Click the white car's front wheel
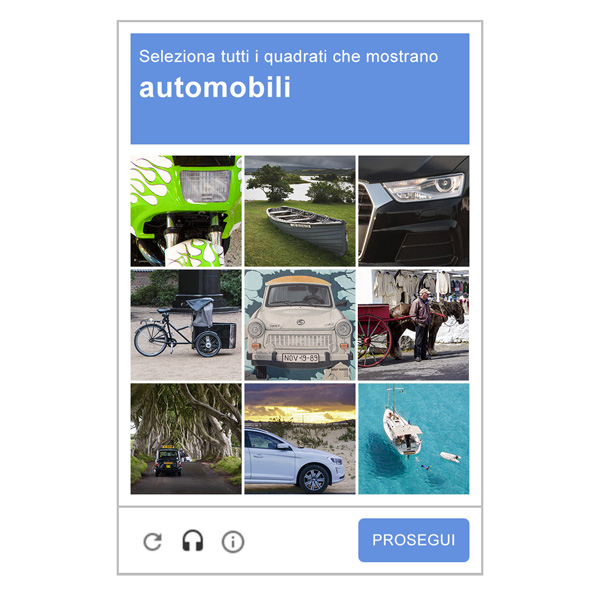The height and width of the screenshot is (600, 600). 313,478
